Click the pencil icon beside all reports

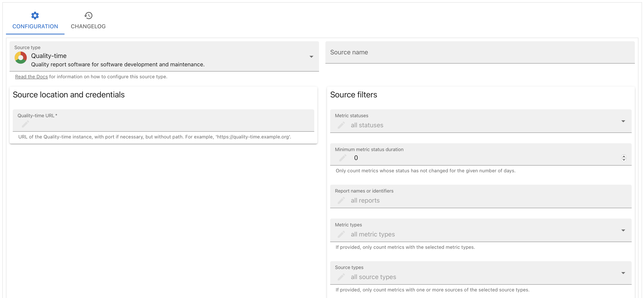(341, 201)
